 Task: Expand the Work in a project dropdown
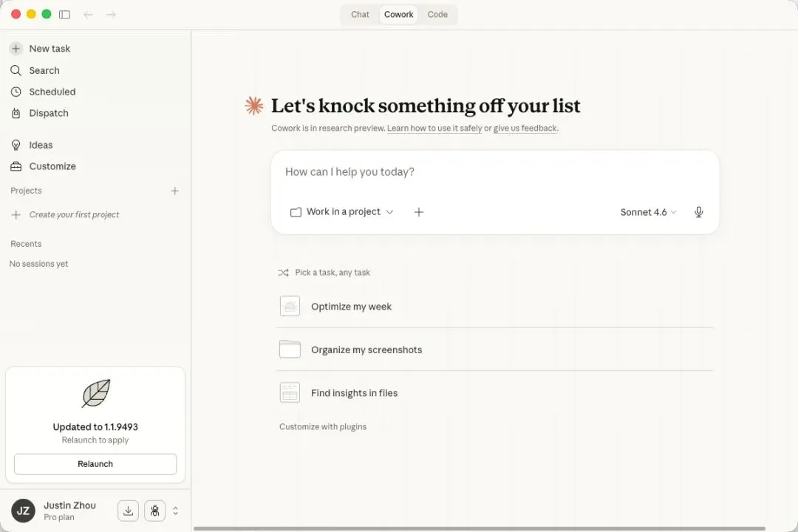342,212
